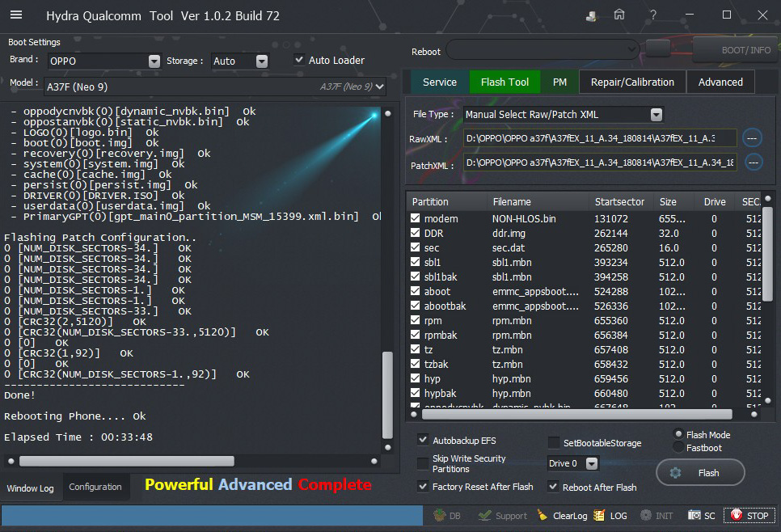Click the small button beside Reboot dropdown
This screenshot has width=781, height=532.
click(657, 49)
